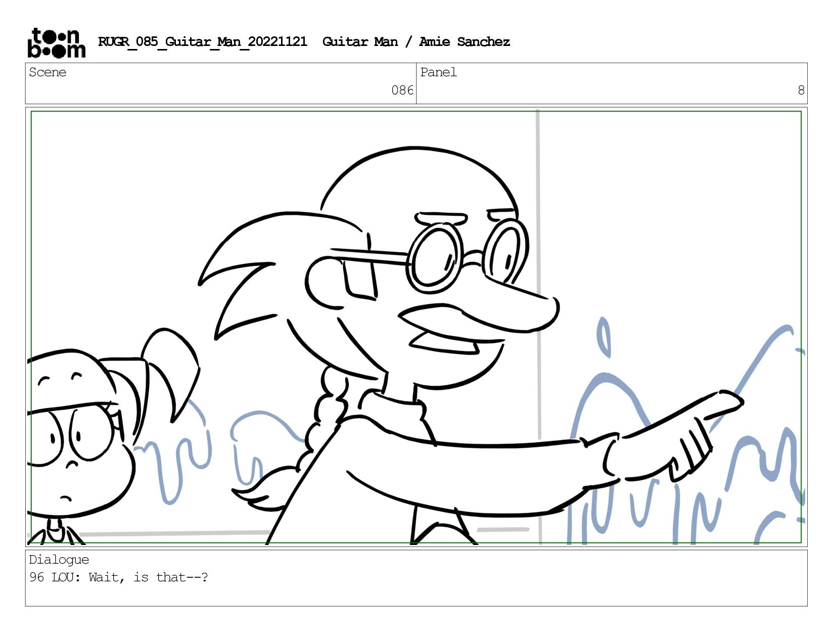The image size is (834, 644).
Task: Click the title 'Guitar Man / Amie Sanchez'
Action: click(x=416, y=42)
